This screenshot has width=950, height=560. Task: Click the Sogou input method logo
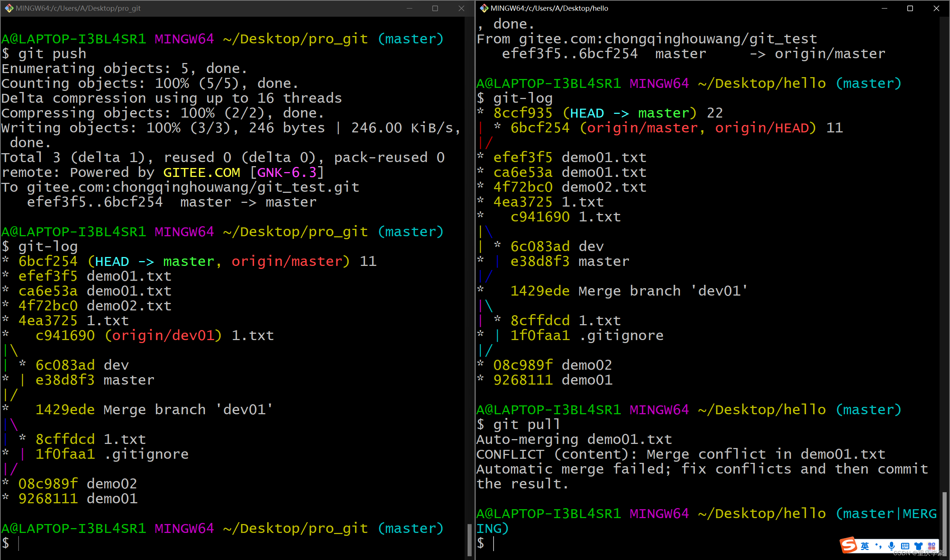pos(848,545)
